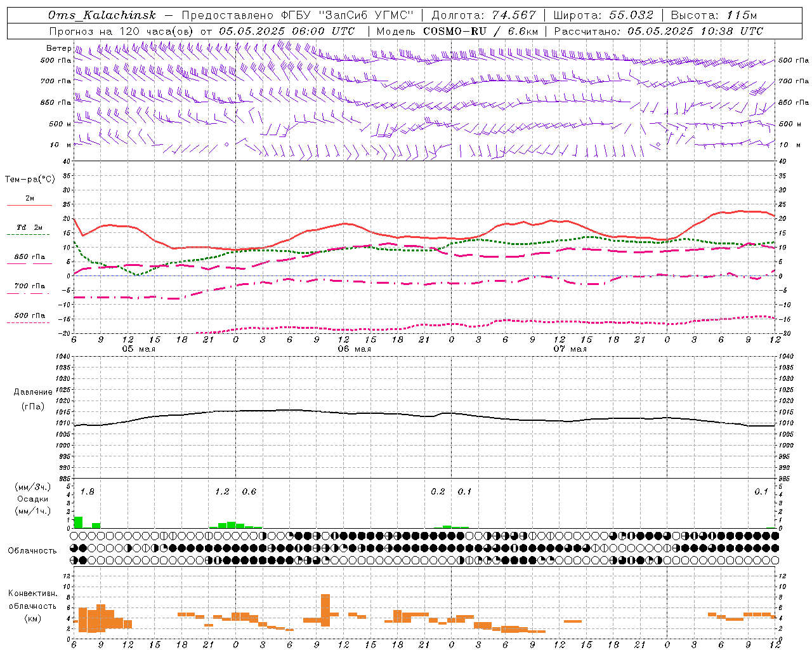The height and width of the screenshot is (650, 812).
Task: Click the (гПа) unit label under Давление
Action: 32,406
